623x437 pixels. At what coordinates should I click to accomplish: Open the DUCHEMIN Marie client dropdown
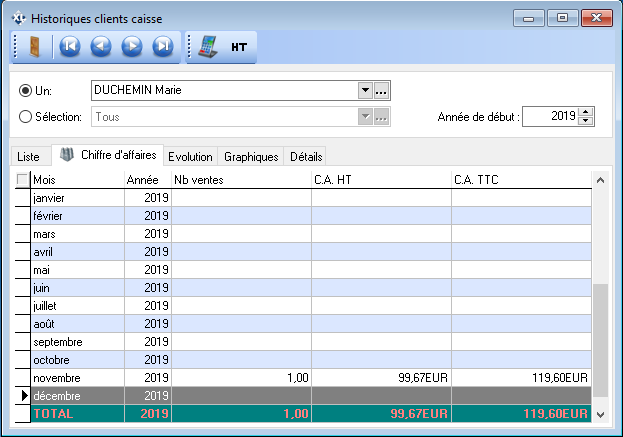365,90
